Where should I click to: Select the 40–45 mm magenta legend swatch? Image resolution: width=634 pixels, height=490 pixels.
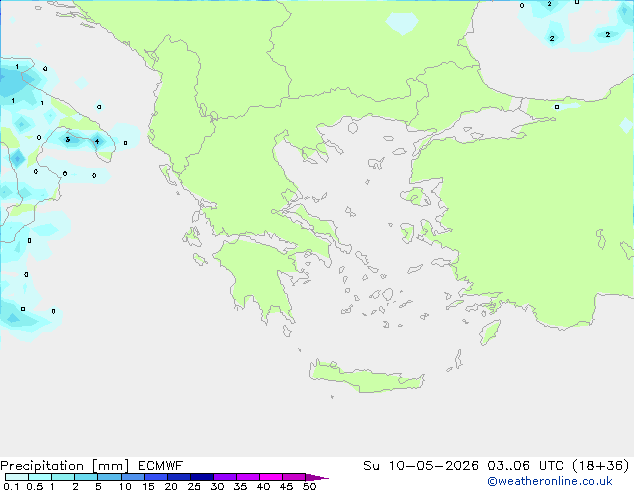(x=271, y=477)
